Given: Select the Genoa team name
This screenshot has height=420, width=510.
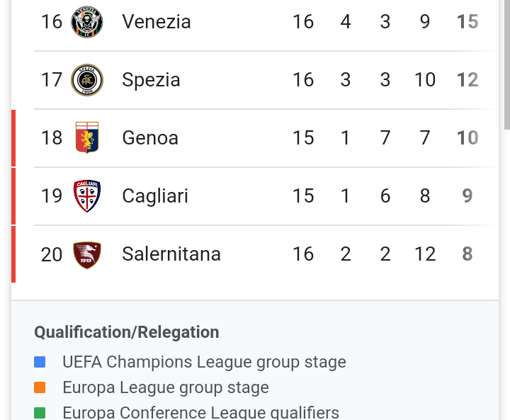Looking at the screenshot, I should [150, 137].
